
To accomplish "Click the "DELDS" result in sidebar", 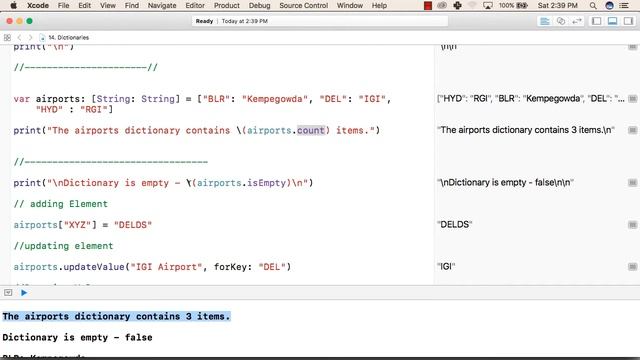I will (x=455, y=224).
